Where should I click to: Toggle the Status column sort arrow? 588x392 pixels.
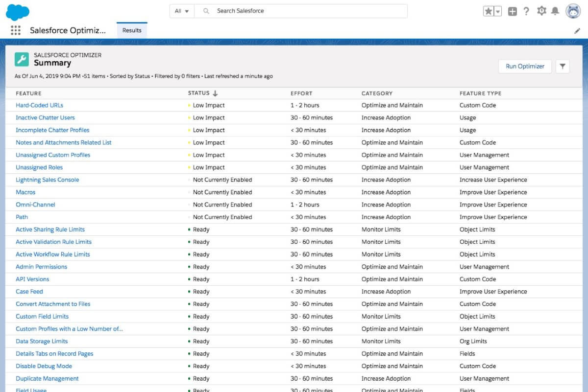[214, 93]
